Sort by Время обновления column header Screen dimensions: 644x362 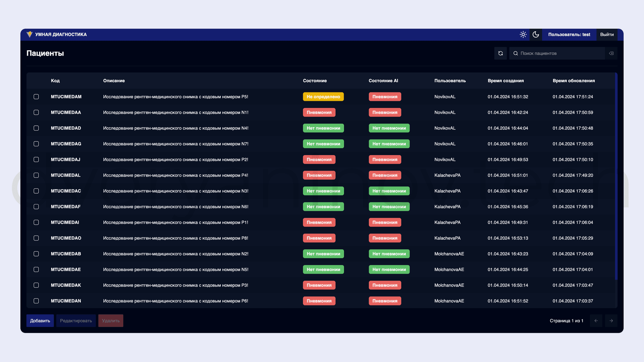point(574,81)
